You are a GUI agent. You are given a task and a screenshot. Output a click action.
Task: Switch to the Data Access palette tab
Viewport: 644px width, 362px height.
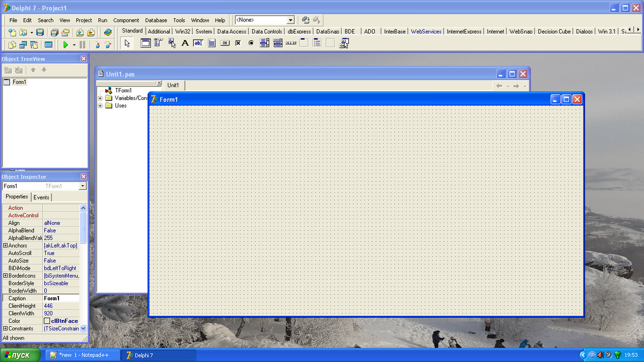232,31
